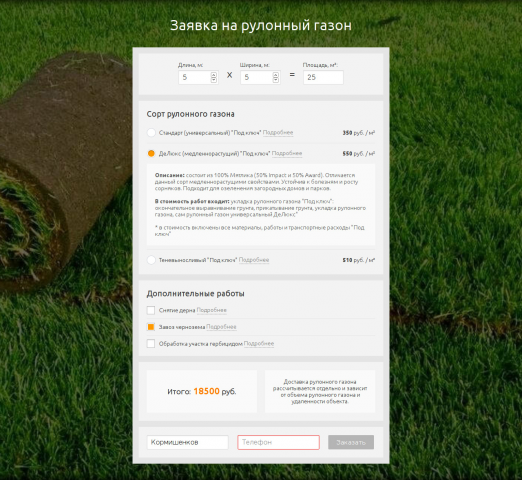Decrease the Длина value with down arrow
Viewport: 522px width, 480px height.
214,80
